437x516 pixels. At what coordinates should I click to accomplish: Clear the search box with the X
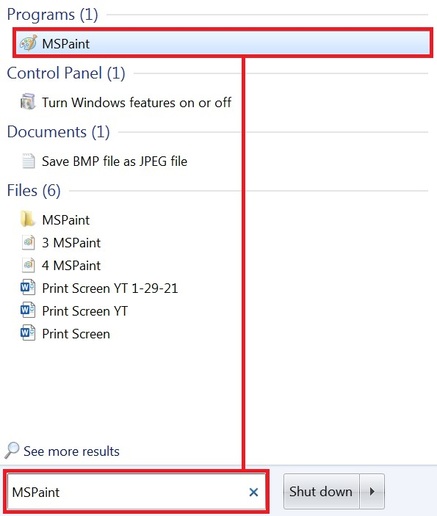tap(254, 492)
